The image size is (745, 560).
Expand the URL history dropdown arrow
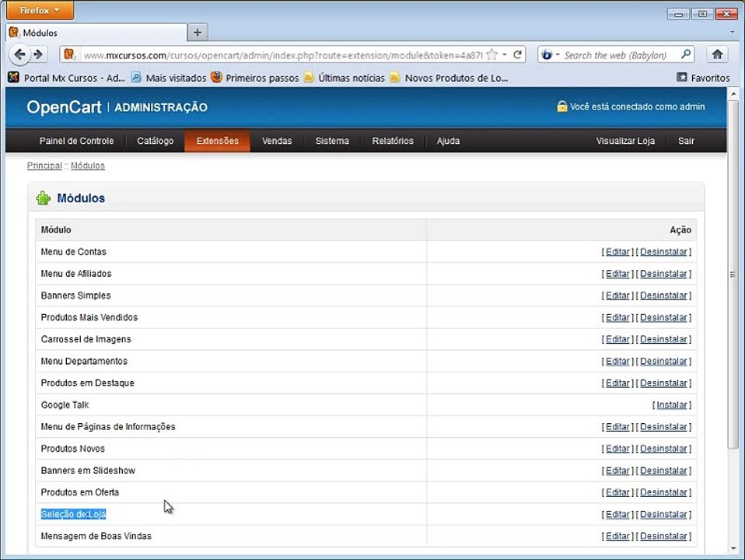point(505,54)
